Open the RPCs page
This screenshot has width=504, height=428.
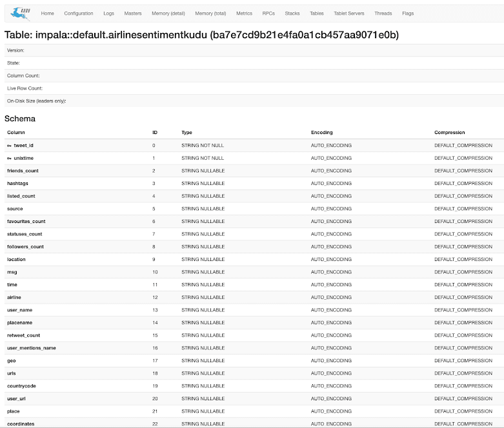click(x=268, y=14)
